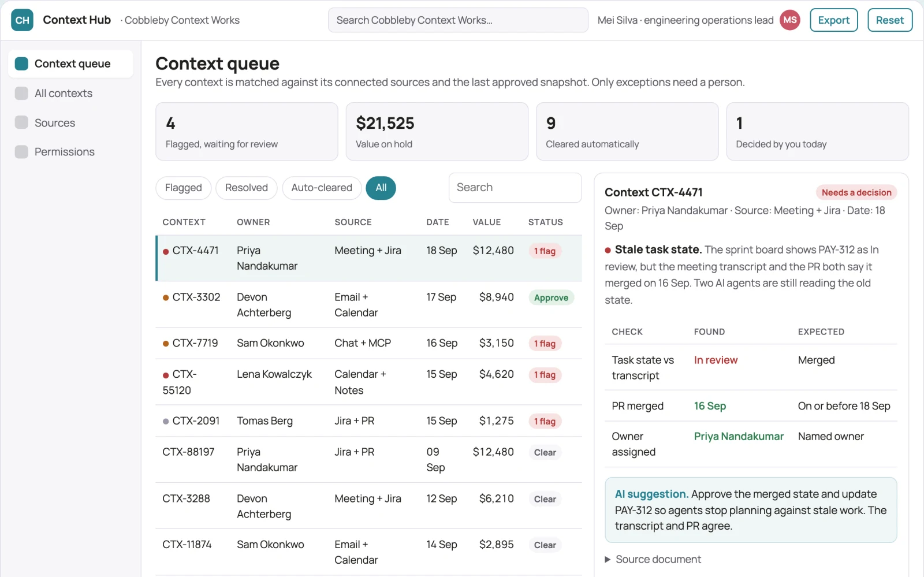Image resolution: width=924 pixels, height=577 pixels.
Task: Click the Owner column header
Action: [254, 222]
